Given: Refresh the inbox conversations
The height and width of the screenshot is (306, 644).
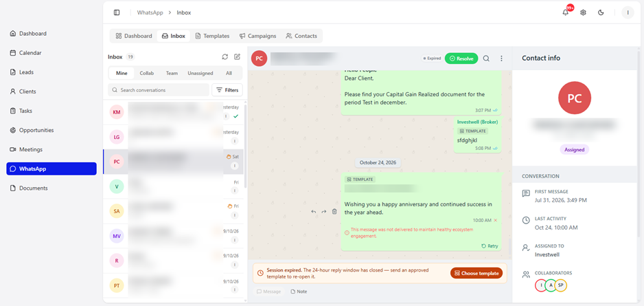Looking at the screenshot, I should coord(225,57).
